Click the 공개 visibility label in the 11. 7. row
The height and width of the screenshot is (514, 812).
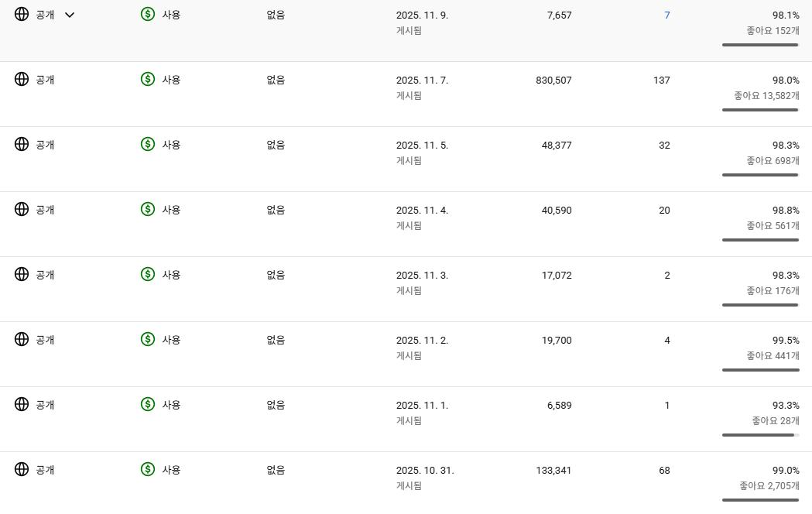pos(45,80)
